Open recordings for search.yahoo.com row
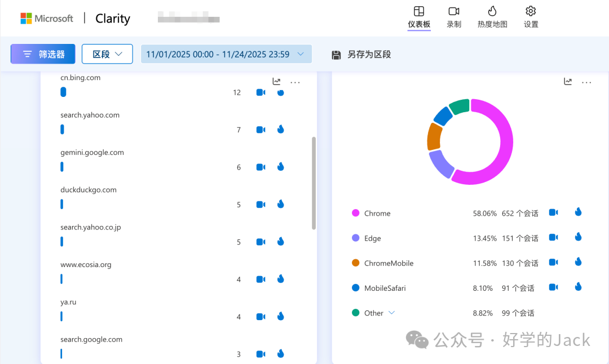Screen dimensions: 609x364 tap(261, 130)
